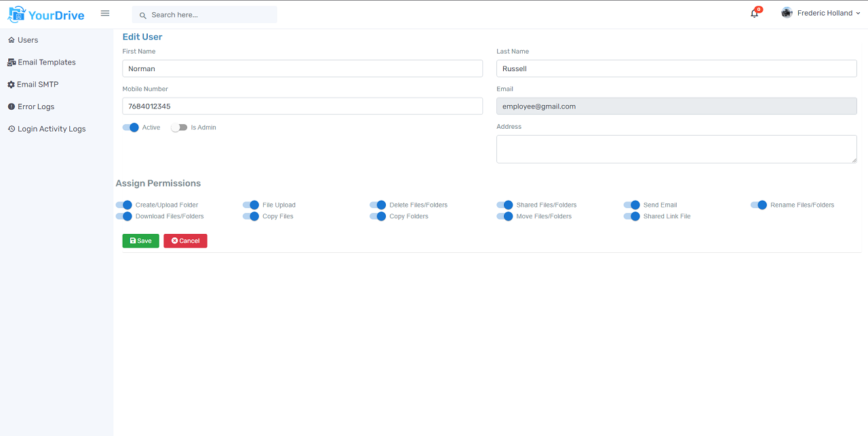Switch off the Send Email permission
Image resolution: width=868 pixels, height=436 pixels.
point(632,205)
